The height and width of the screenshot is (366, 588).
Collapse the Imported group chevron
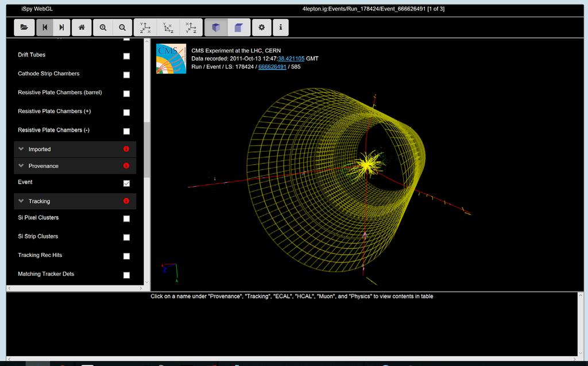pyautogui.click(x=21, y=149)
